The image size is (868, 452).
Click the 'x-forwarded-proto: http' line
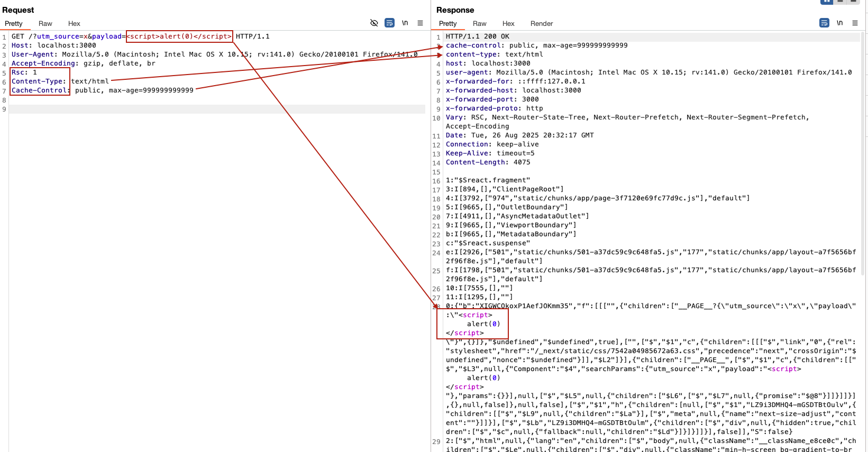pos(495,108)
